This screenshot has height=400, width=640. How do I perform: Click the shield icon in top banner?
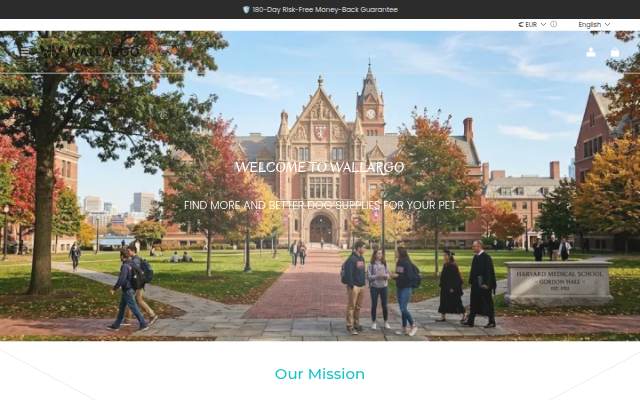(246, 9)
